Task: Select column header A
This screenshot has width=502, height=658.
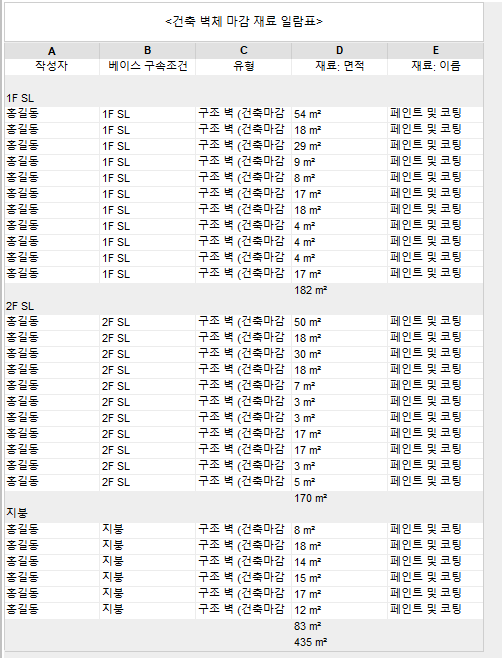Action: 52,51
